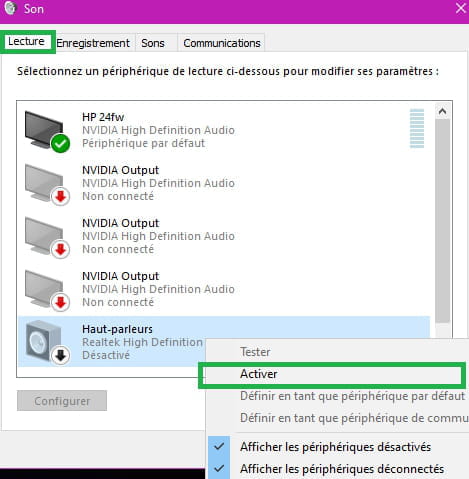The height and width of the screenshot is (479, 469).
Task: Open the Sons tab
Action: point(153,43)
